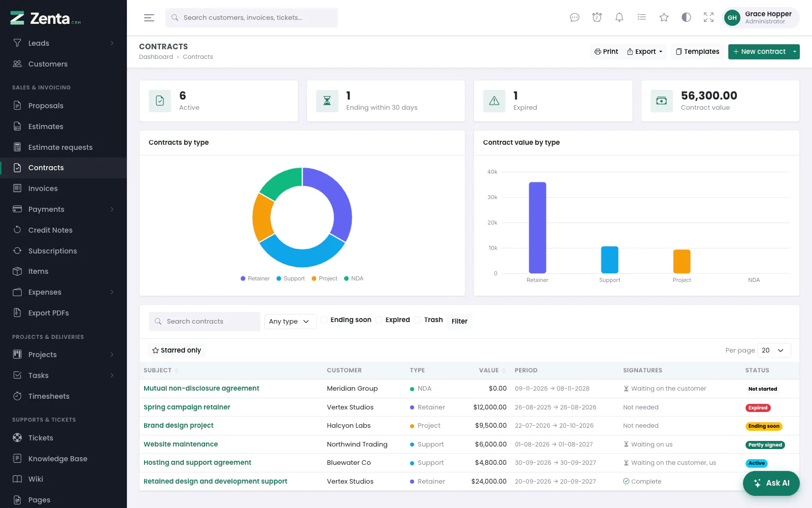Open the Any type dropdown
Screen dimensions: 812x508
click(x=290, y=322)
